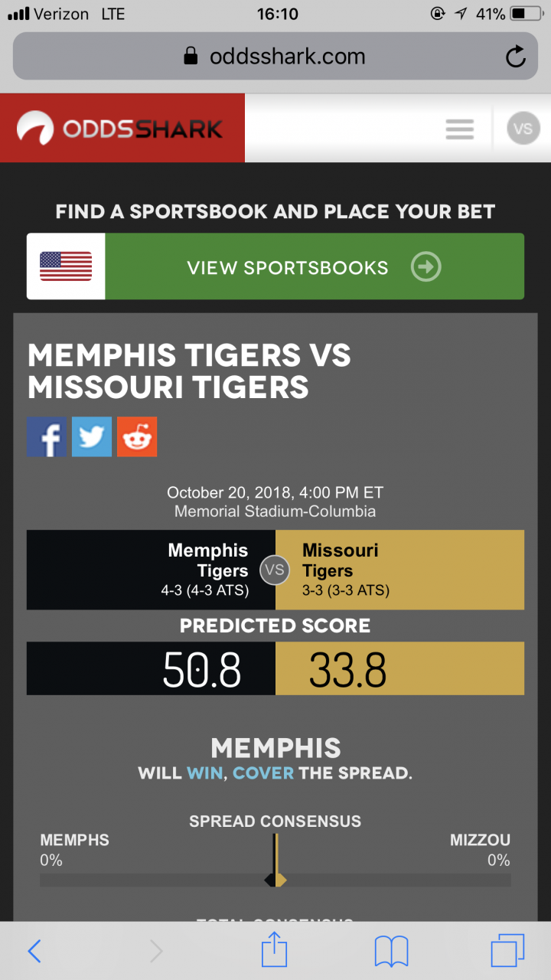The image size is (551, 980).
Task: Share the game on Facebook
Action: (47, 437)
